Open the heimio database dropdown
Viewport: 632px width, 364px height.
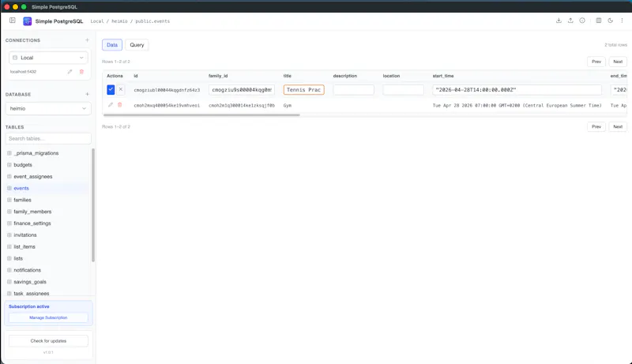coord(48,108)
